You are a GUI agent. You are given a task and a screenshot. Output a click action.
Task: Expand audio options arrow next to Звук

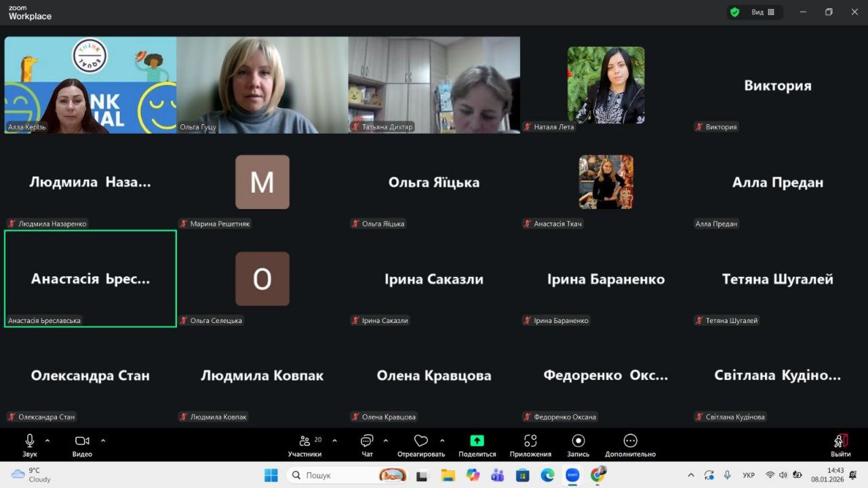coord(47,440)
